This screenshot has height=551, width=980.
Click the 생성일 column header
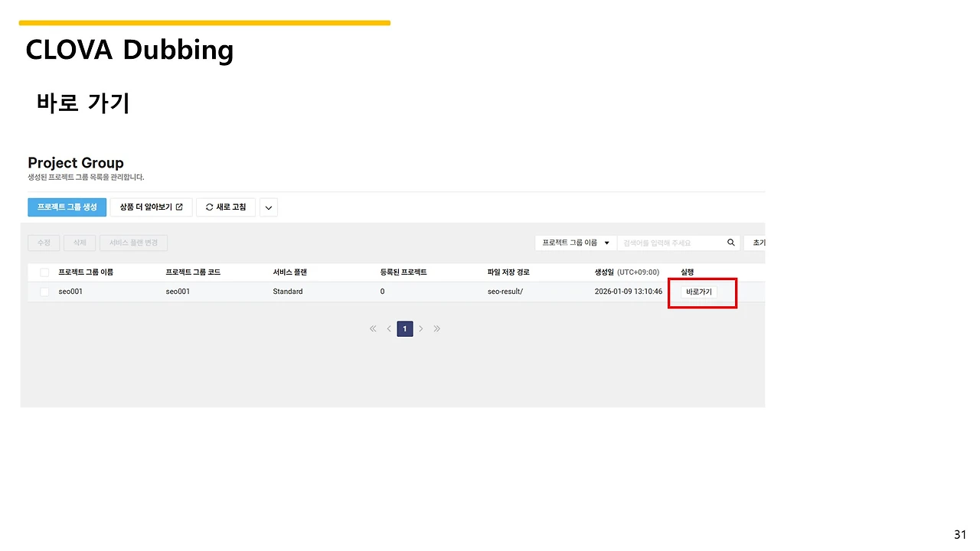[627, 272]
